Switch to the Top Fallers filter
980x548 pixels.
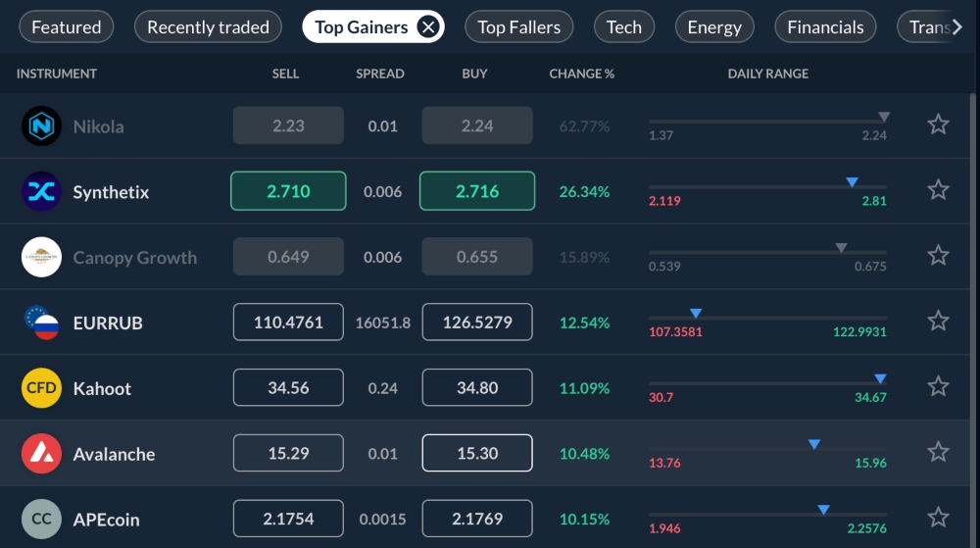point(518,26)
